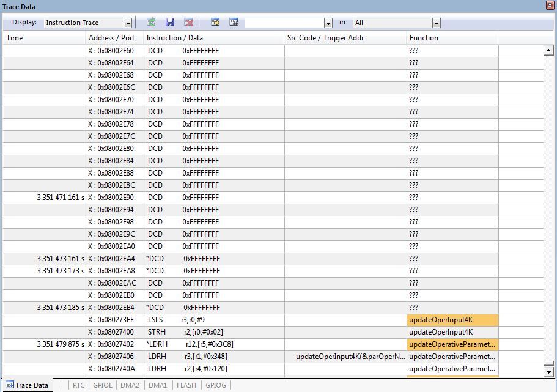557x392 pixels.
Task: Click highlighted updateOperInput4K function cell
Action: click(x=452, y=320)
